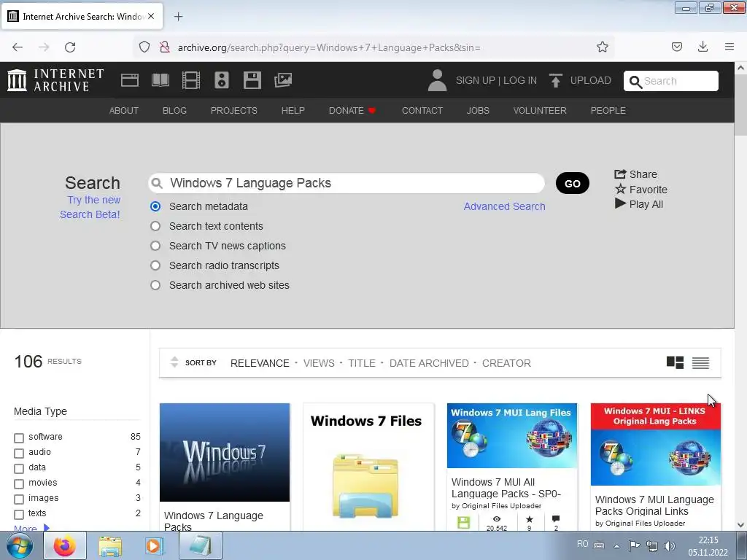
Task: Check the audio media type box
Action: (19, 453)
